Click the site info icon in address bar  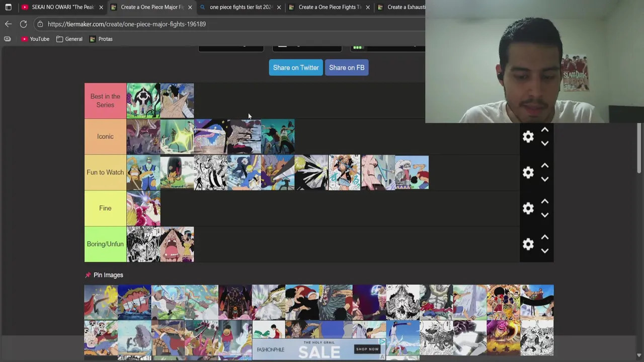(x=40, y=24)
